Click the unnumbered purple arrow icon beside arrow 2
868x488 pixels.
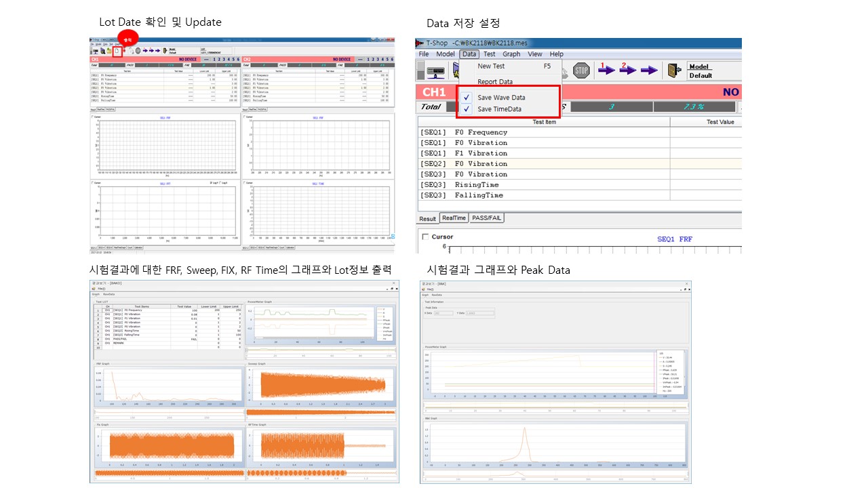(x=650, y=70)
